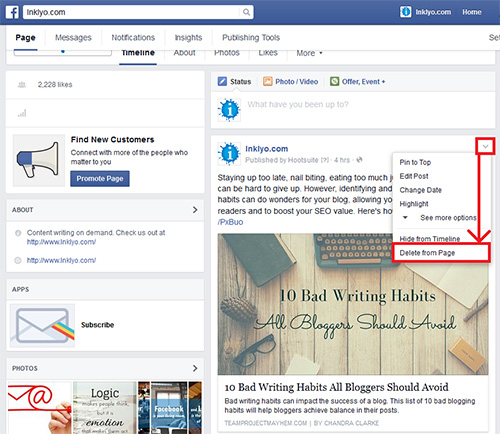Click the Photo / Video camera icon
This screenshot has height=434, width=500.
click(268, 81)
